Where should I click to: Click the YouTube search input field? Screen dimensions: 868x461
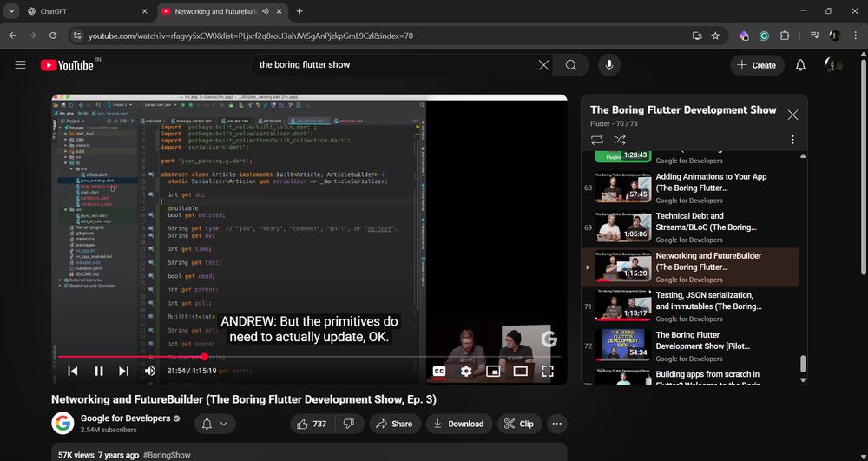394,65
